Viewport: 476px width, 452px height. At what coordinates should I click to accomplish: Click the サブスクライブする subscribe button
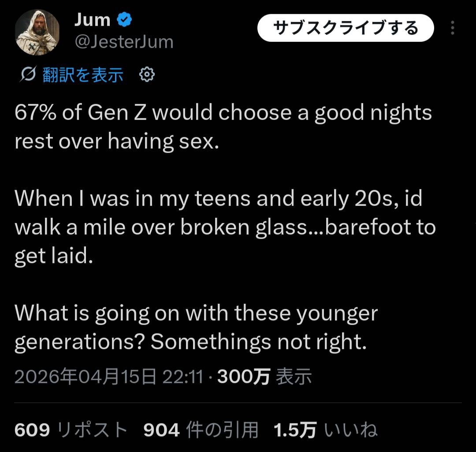point(346,28)
